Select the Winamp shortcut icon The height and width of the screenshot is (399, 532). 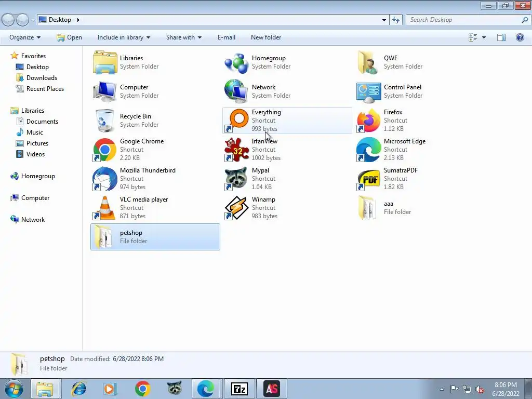click(x=236, y=208)
